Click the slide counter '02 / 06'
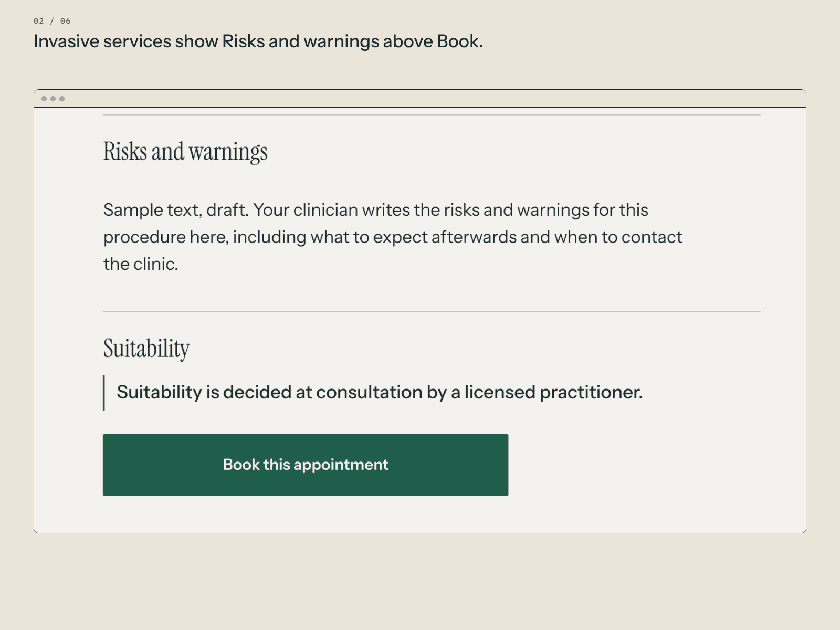Viewport: 840px width, 630px height. [x=52, y=21]
